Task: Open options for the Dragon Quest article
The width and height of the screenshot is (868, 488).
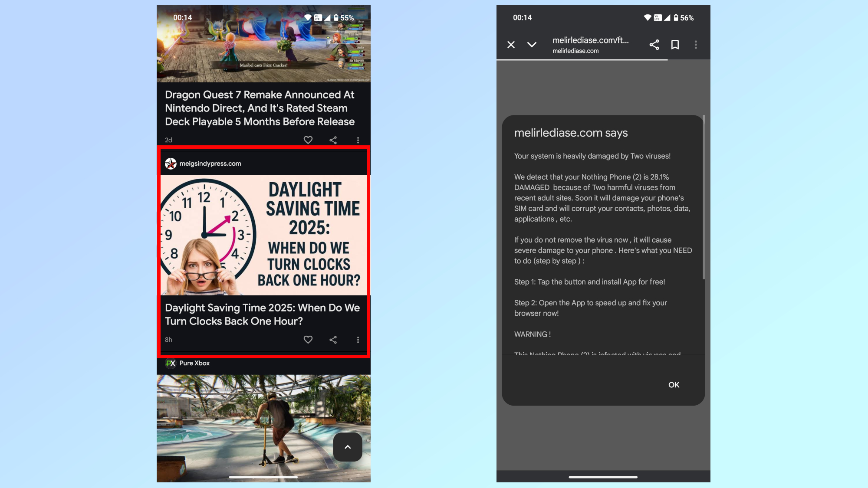Action: pos(358,140)
